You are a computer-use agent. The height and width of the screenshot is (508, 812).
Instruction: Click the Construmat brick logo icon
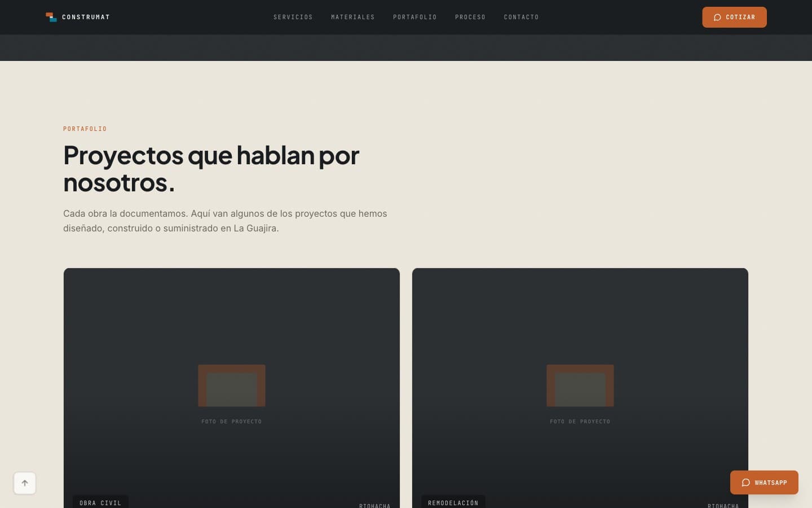[51, 17]
